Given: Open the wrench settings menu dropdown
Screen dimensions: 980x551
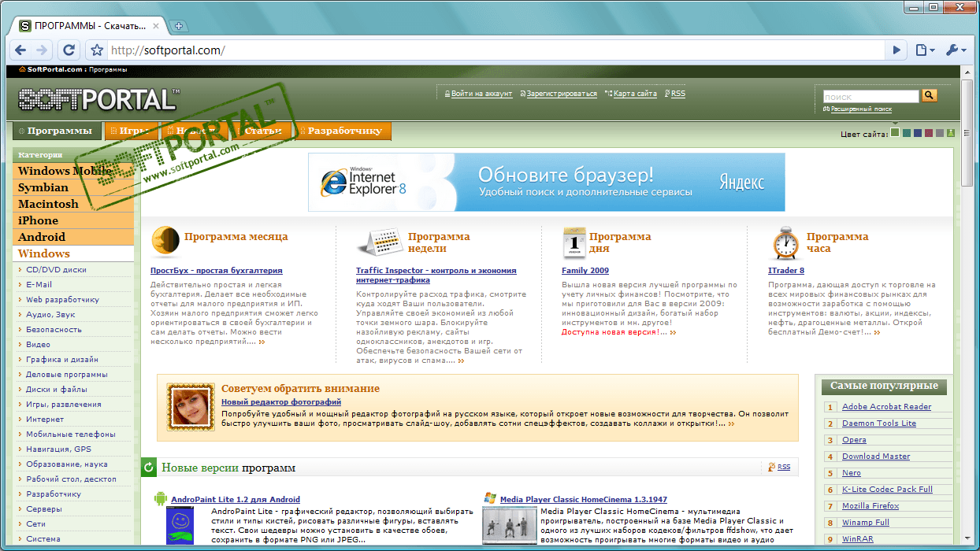Looking at the screenshot, I should pos(955,50).
